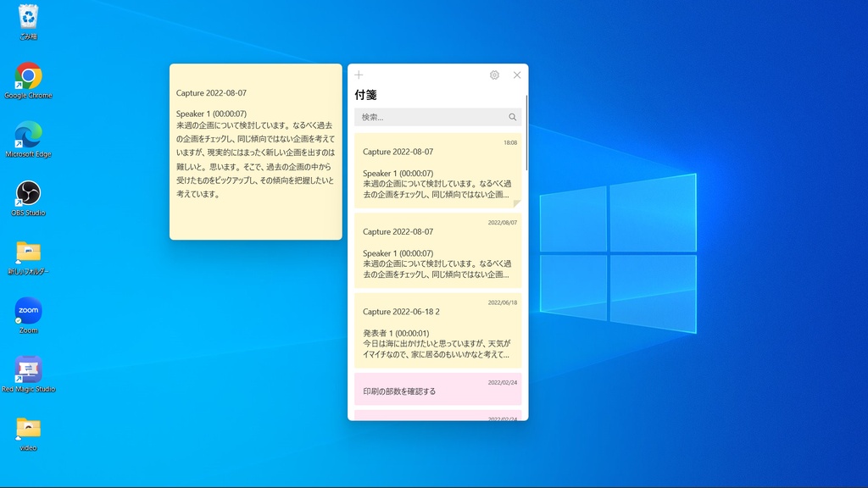Image resolution: width=868 pixels, height=488 pixels.
Task: Open the Recycle Bin desktop icon
Action: pos(28,21)
